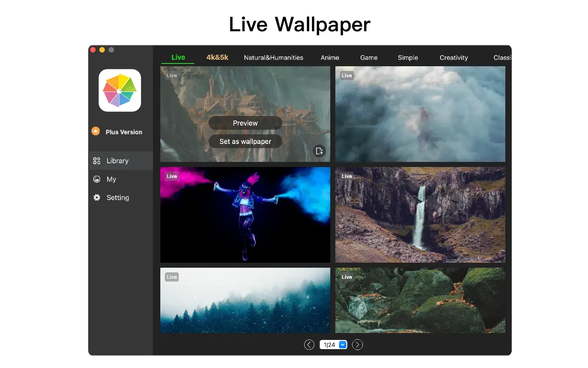This screenshot has width=588, height=368.
Task: Select the Simple tab
Action: click(x=408, y=57)
